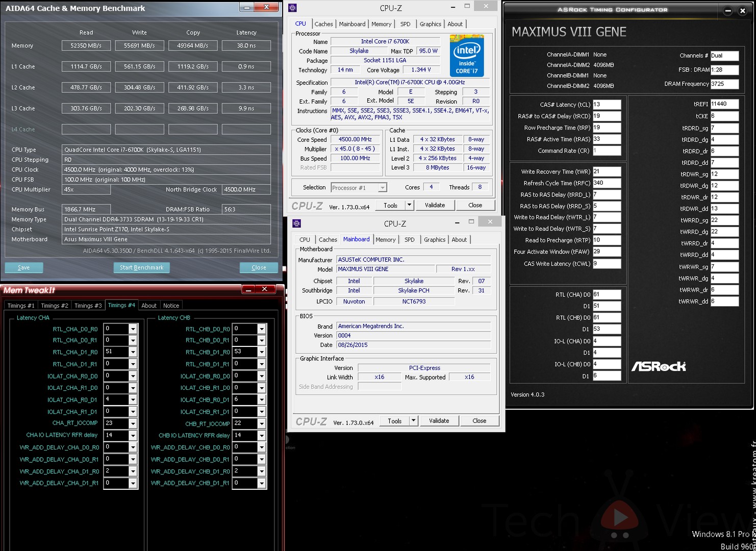This screenshot has height=551, width=756.
Task: Open the WR_ADD_DELAY_CHB_D1_R0 dropdown
Action: point(262,472)
